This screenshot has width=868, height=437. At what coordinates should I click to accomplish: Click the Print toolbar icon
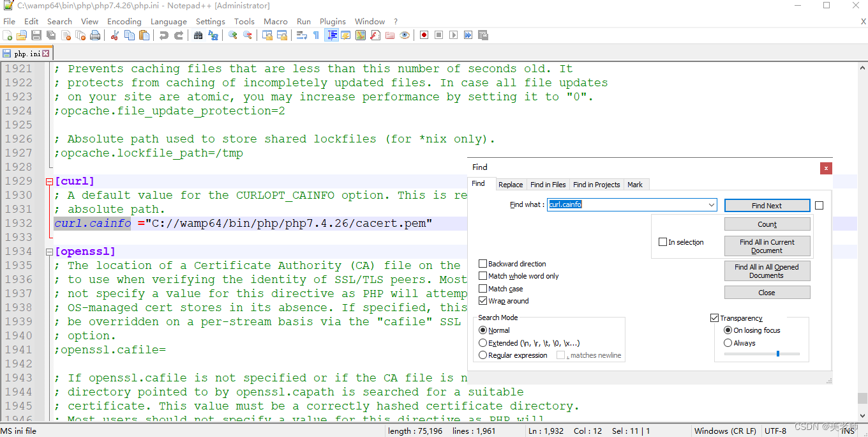(x=95, y=35)
